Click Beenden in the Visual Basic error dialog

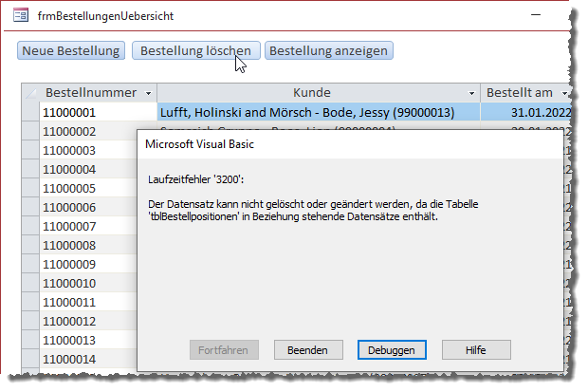pos(308,350)
